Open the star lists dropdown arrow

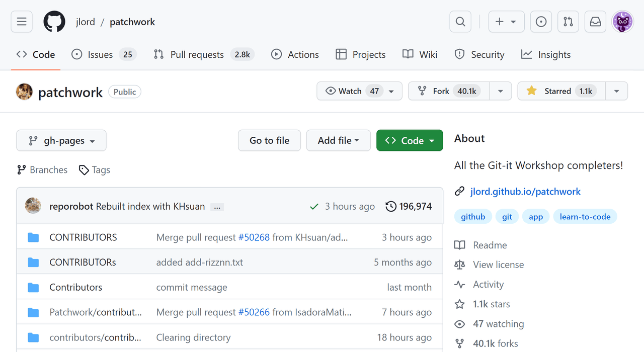tap(616, 91)
